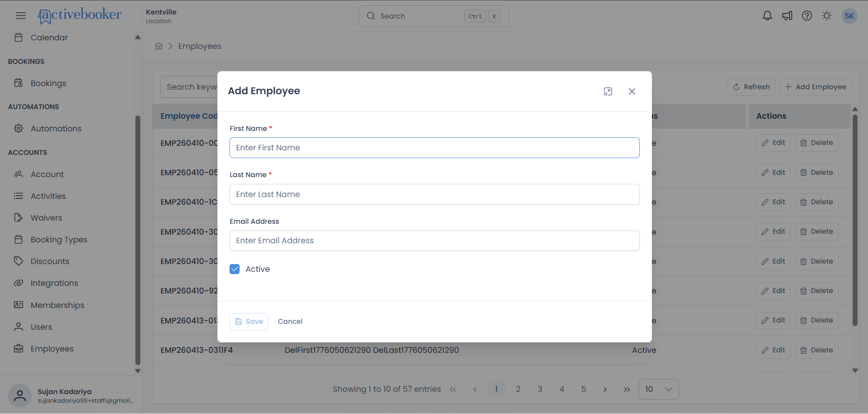Open the rows-per-page dropdown showing 10
The image size is (868, 414).
[x=658, y=389]
